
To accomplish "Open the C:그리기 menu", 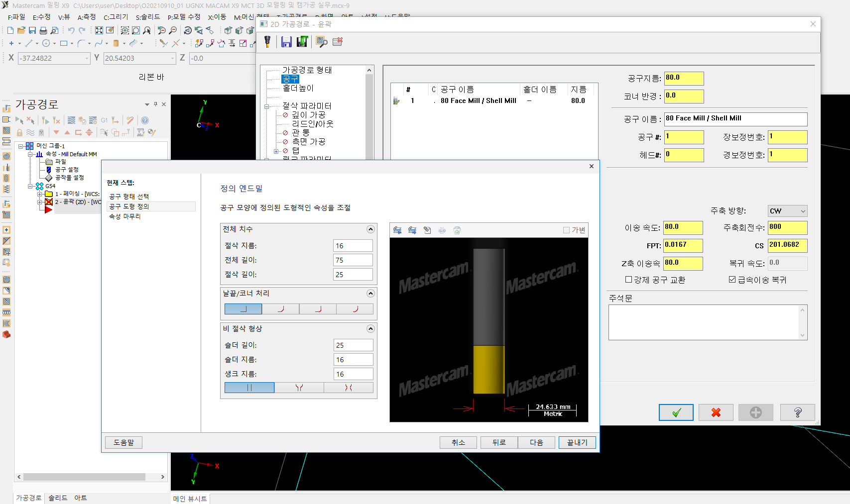I will 116,17.
